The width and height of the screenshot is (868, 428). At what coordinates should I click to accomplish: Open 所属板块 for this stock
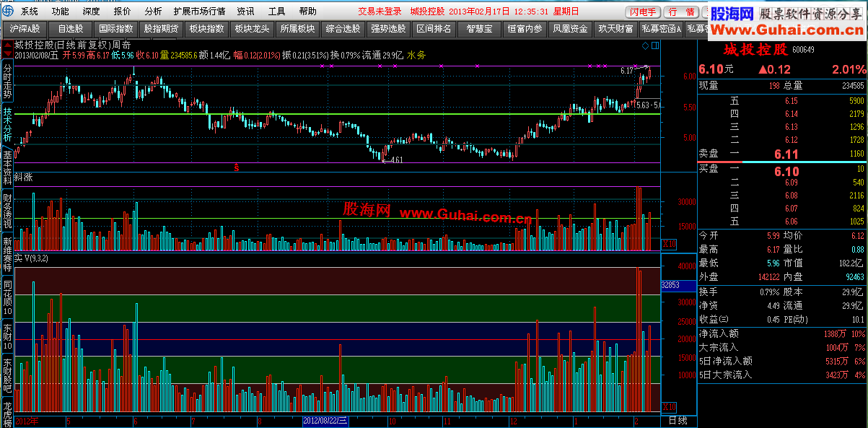(x=297, y=29)
